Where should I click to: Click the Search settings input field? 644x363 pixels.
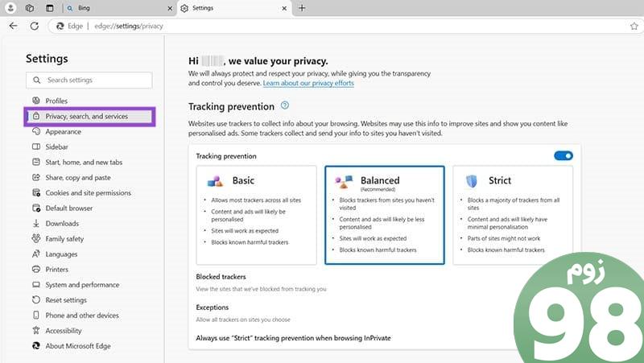coord(89,80)
